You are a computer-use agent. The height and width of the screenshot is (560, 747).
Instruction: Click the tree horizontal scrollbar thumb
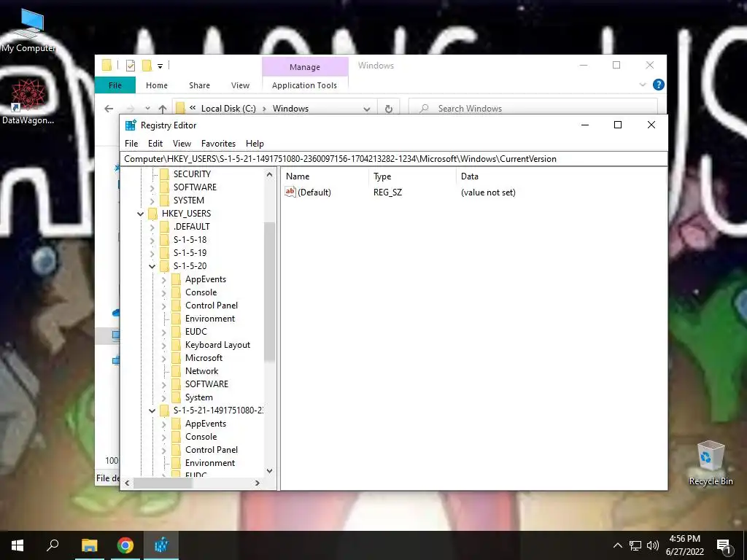click(x=163, y=483)
